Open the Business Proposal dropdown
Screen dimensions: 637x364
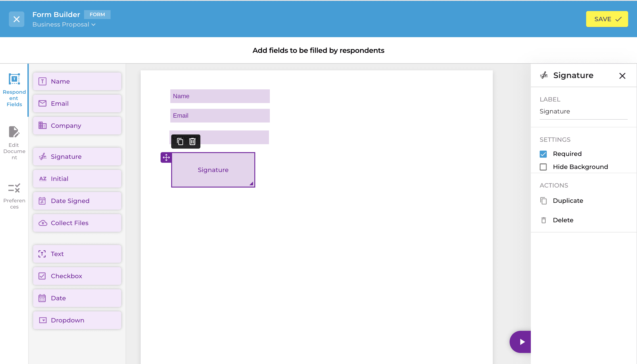click(x=64, y=25)
